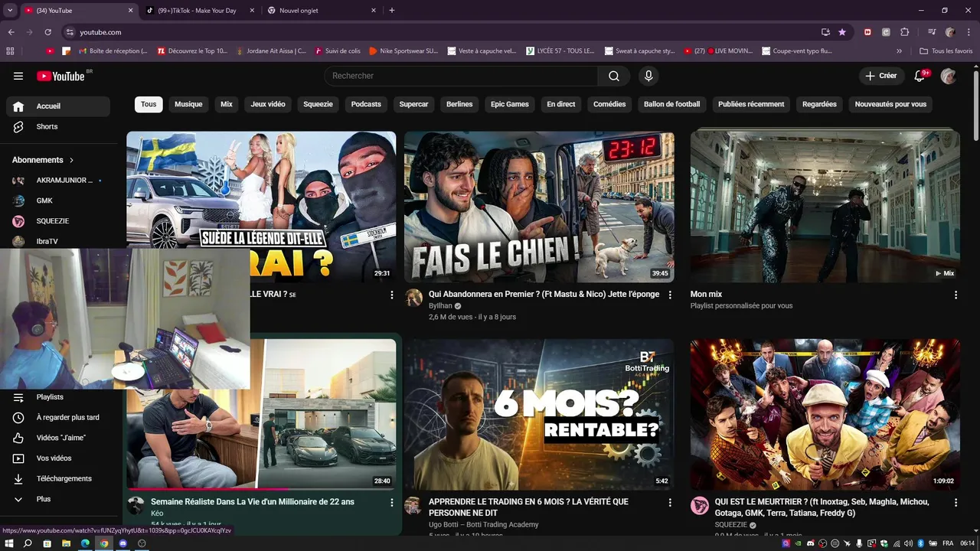Viewport: 980px width, 551px height.
Task: Open options menu for Mon mix
Action: coord(955,295)
